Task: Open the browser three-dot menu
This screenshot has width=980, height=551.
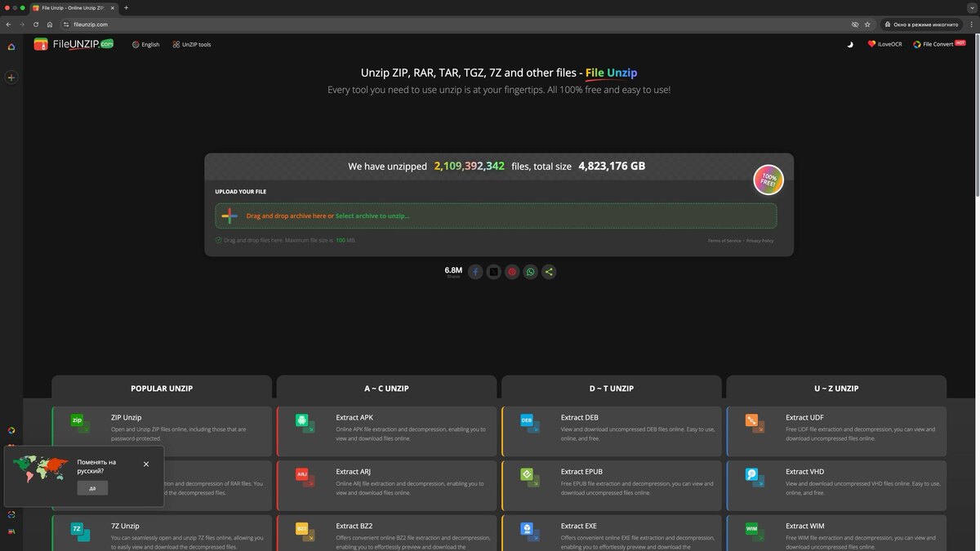Action: pyautogui.click(x=969, y=24)
